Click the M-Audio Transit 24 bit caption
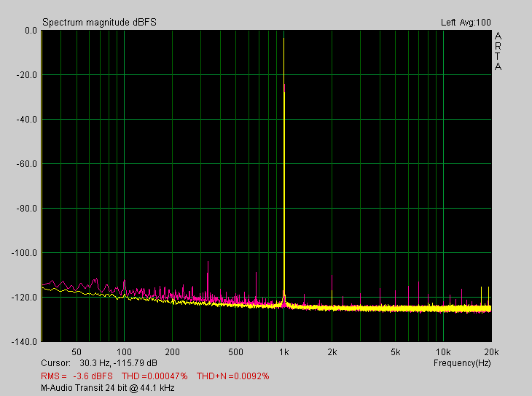532x396 pixels. click(108, 388)
